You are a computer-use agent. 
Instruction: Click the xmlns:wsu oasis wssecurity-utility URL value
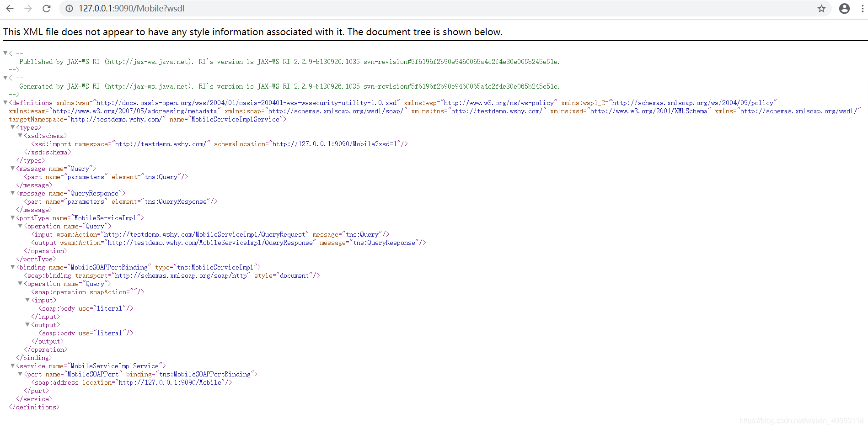point(246,103)
